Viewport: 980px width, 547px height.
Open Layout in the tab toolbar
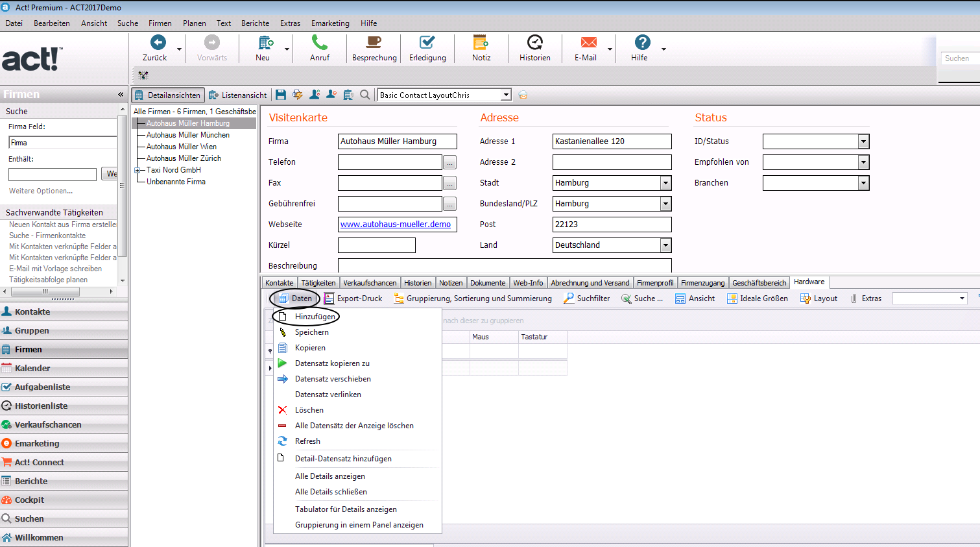[x=819, y=298]
